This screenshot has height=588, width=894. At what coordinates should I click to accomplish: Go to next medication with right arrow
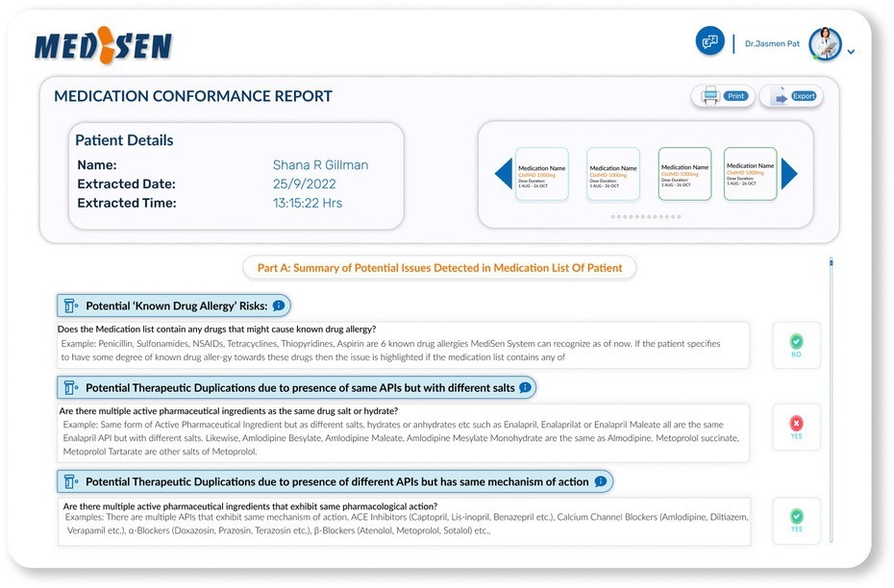789,174
